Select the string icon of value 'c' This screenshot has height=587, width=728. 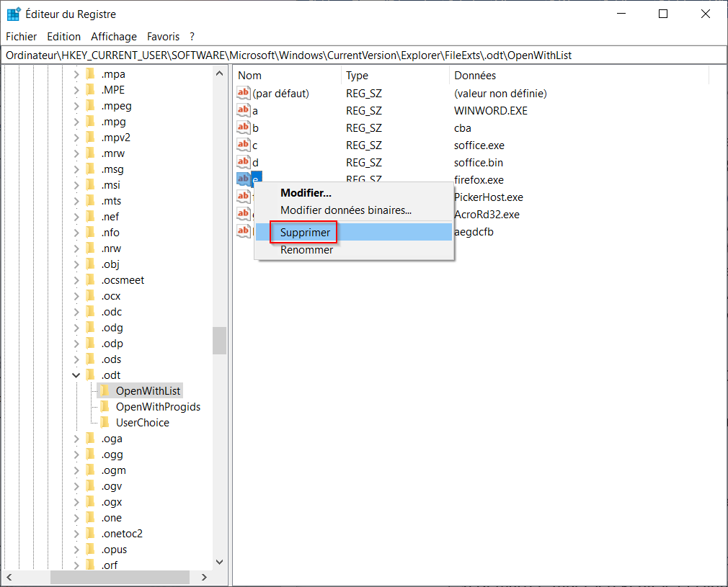[x=244, y=145]
